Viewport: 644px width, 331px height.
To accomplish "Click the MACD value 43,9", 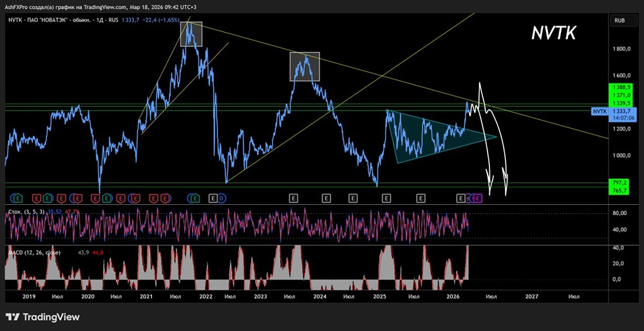I will point(83,252).
